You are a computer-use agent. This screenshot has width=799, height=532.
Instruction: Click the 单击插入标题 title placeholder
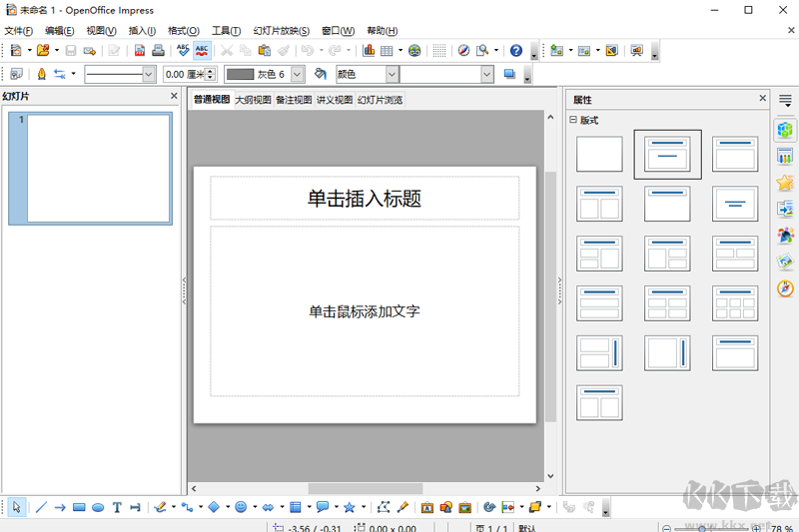click(364, 199)
